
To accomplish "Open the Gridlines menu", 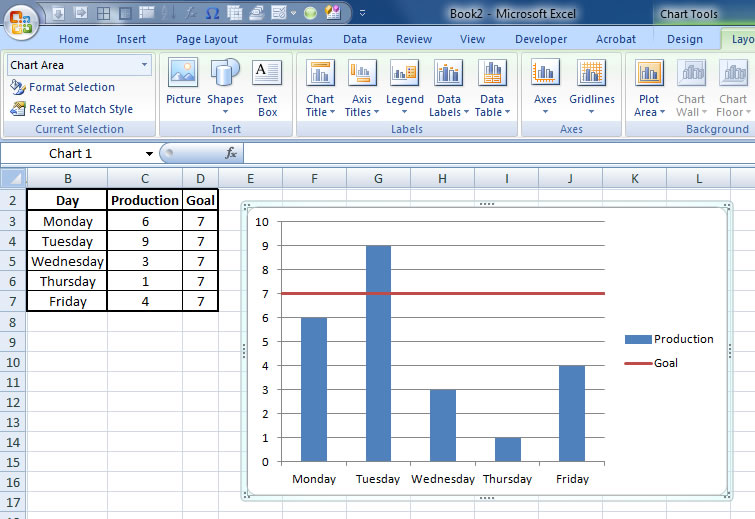I will coord(592,88).
